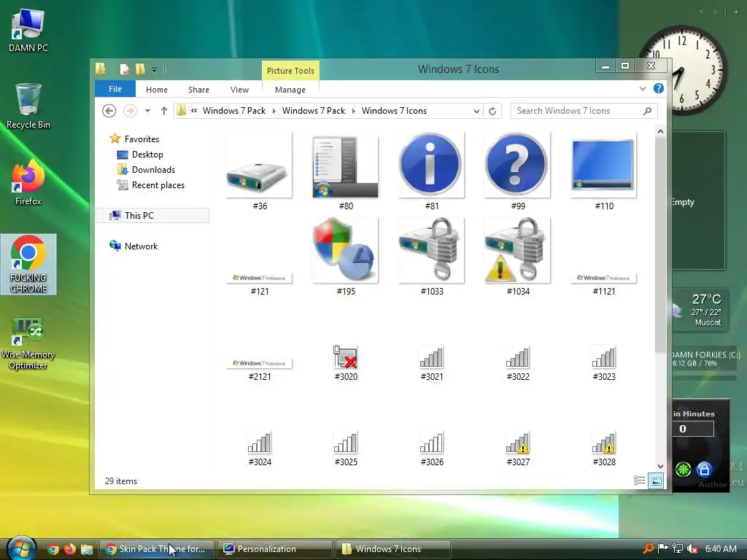Image resolution: width=747 pixels, height=560 pixels.
Task: Expand the ribbon with the chevron
Action: coord(643,88)
